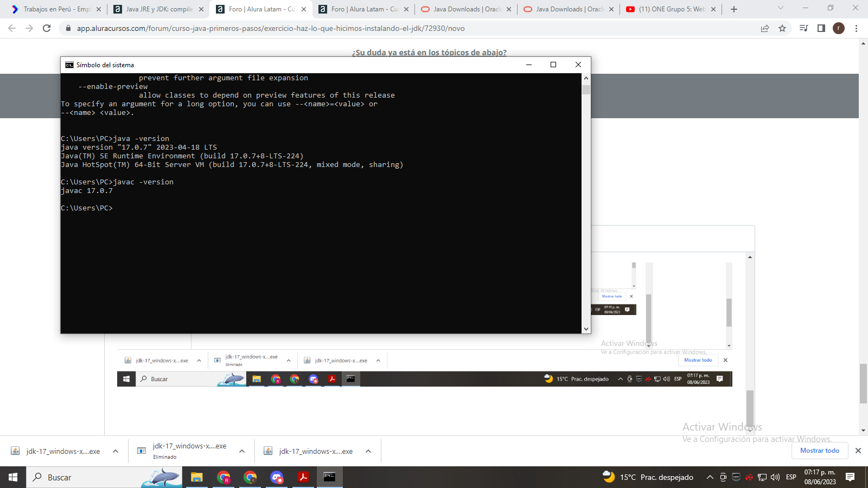
Task: Click network icon in system tray
Action: 762,477
